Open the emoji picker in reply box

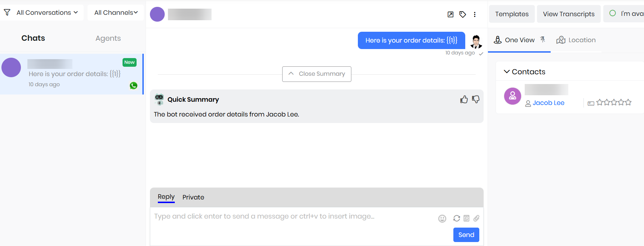pyautogui.click(x=442, y=219)
